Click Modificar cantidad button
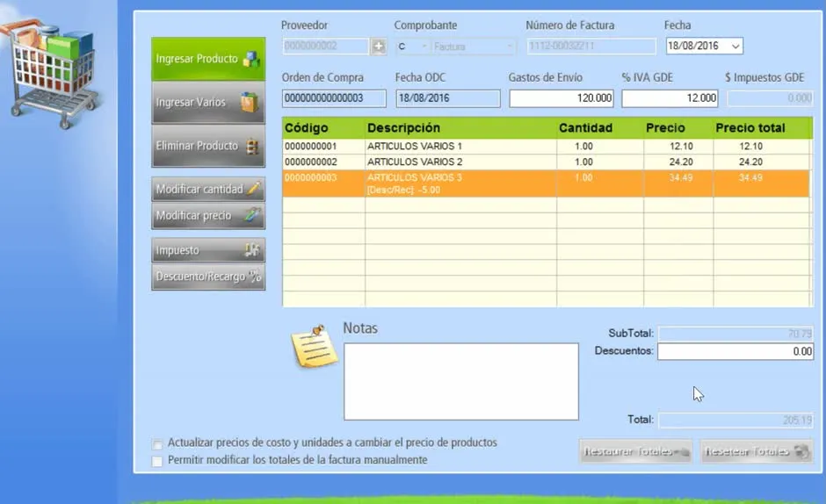826x504 pixels. (208, 189)
